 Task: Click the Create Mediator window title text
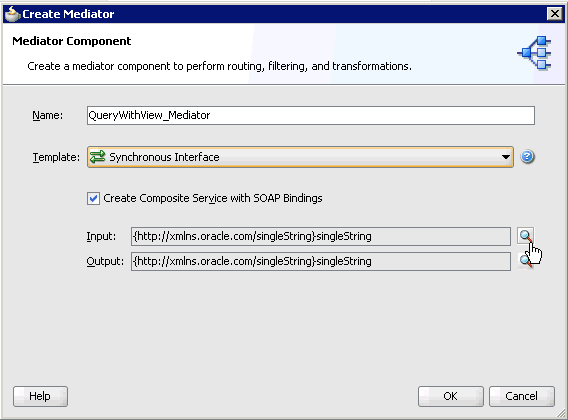[68, 14]
